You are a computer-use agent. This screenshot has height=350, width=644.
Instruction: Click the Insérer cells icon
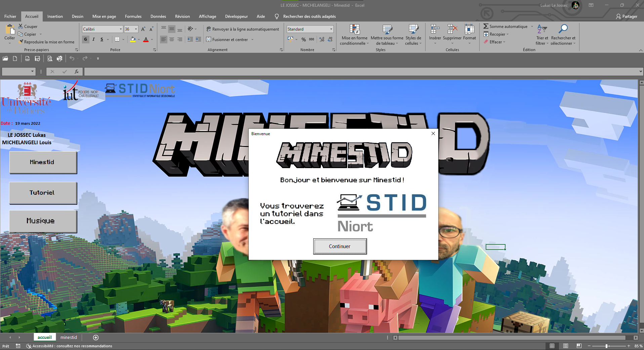coord(435,30)
